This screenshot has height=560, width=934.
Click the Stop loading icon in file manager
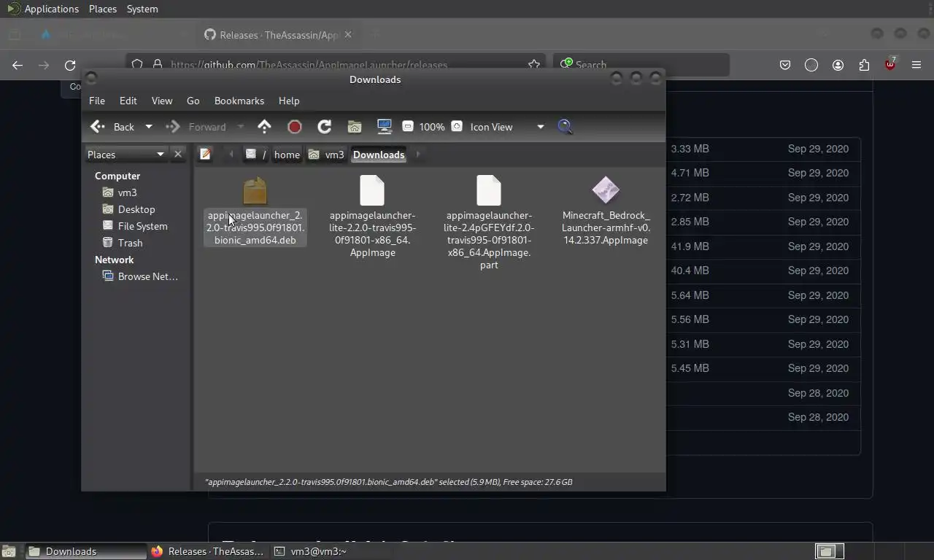295,127
